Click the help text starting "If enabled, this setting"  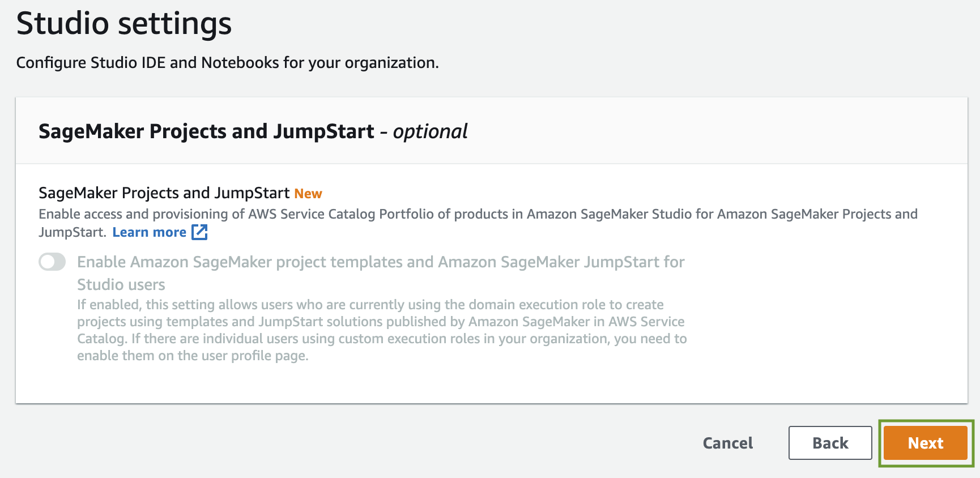click(382, 330)
